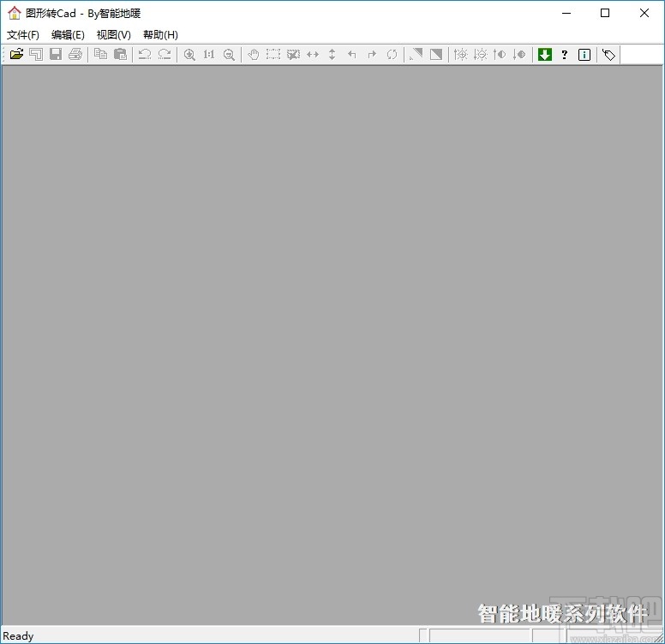Click the scan/acquire icon beside Open
This screenshot has height=644, width=665.
[x=36, y=54]
